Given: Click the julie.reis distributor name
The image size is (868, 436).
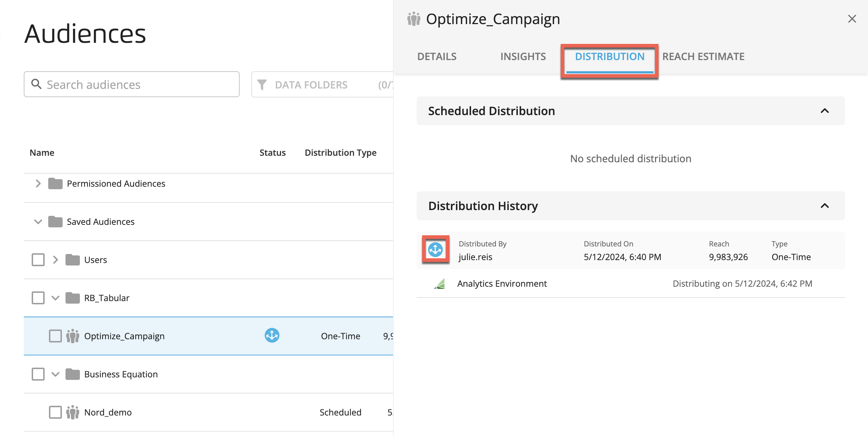Looking at the screenshot, I should point(475,257).
